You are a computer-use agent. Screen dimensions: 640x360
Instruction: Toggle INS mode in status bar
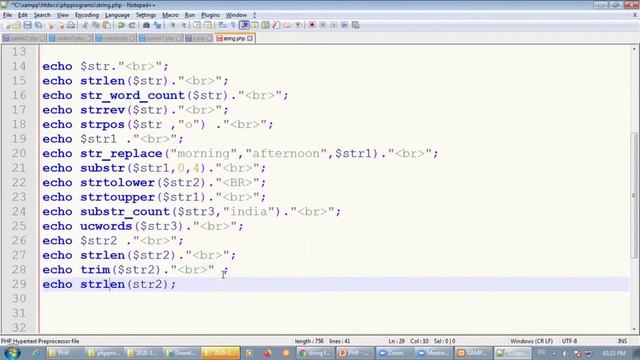pos(622,341)
